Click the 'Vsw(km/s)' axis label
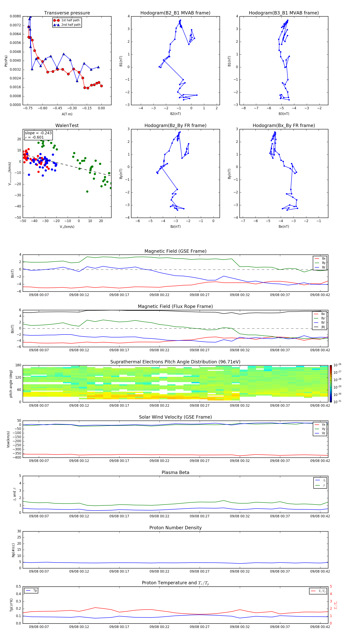The width and height of the screenshot is (351, 644). point(8,439)
